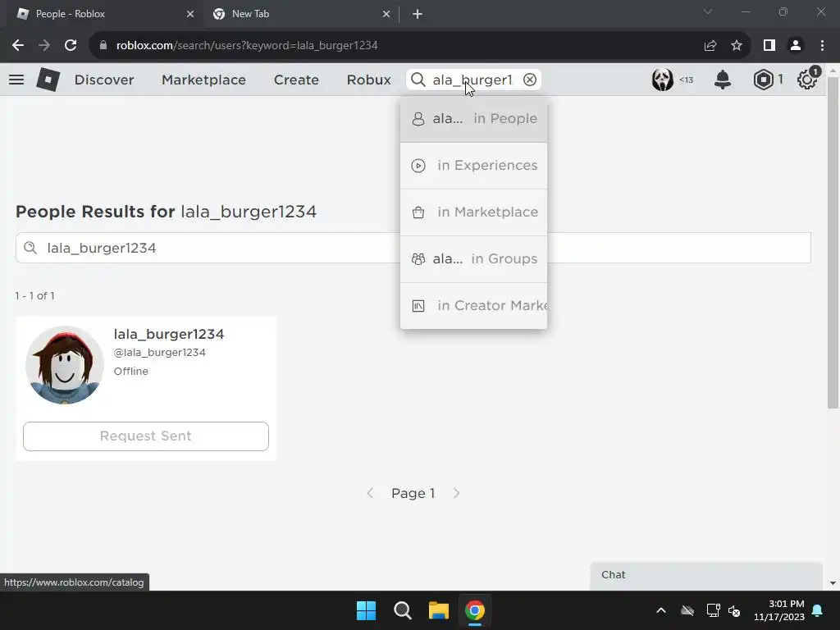
Task: Click the Roblox logo home icon
Action: click(48, 80)
